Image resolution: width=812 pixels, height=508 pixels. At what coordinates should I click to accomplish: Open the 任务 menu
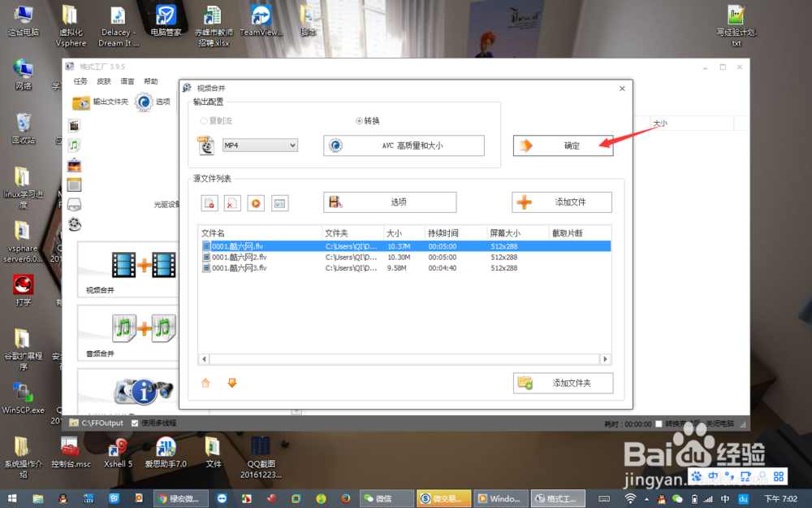[x=80, y=81]
